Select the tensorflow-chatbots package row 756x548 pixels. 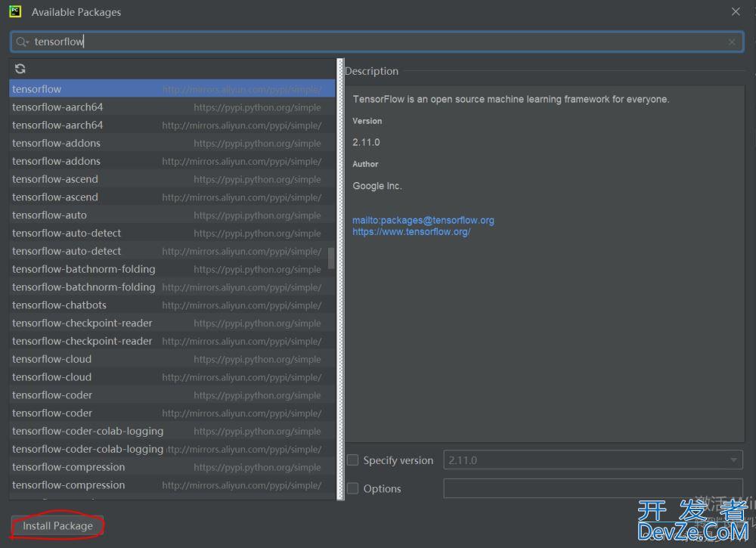(172, 305)
